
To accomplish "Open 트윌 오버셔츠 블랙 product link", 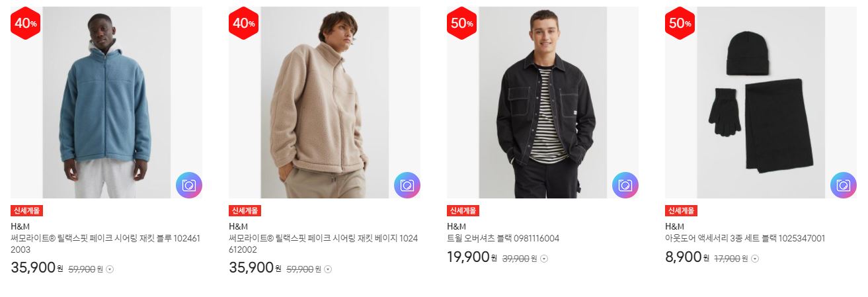I will (x=503, y=239).
